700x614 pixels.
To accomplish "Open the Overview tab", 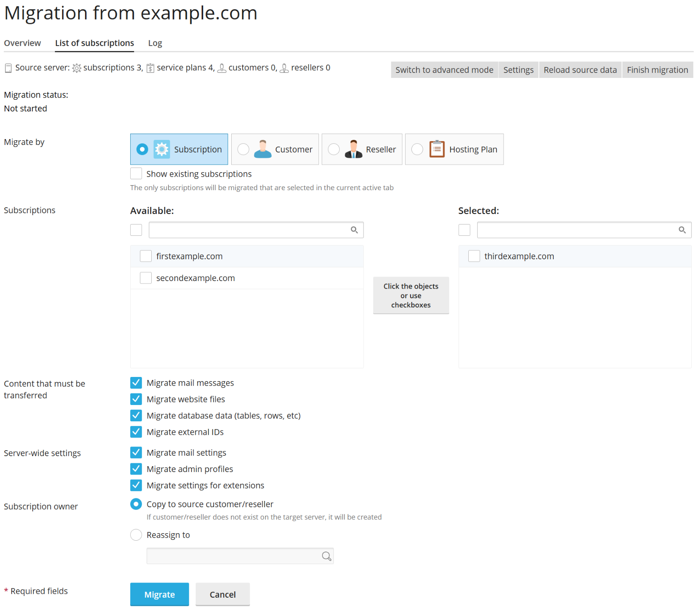I will (x=23, y=43).
